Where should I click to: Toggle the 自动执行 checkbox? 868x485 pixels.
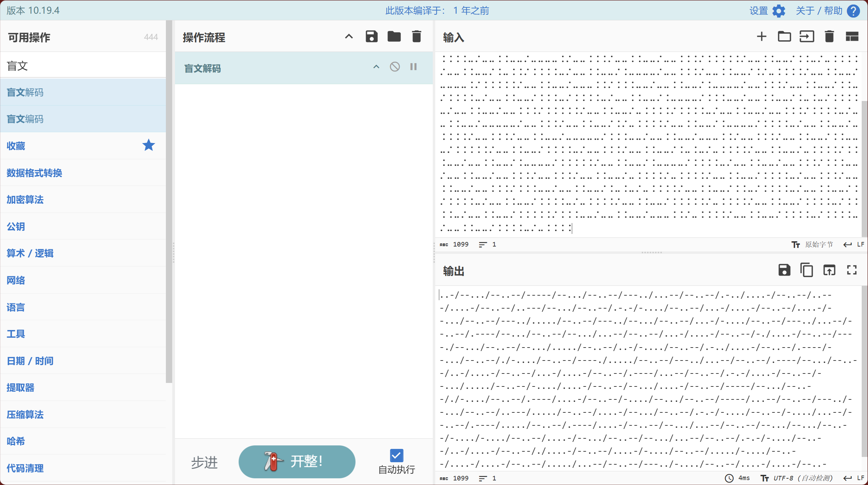(x=396, y=455)
